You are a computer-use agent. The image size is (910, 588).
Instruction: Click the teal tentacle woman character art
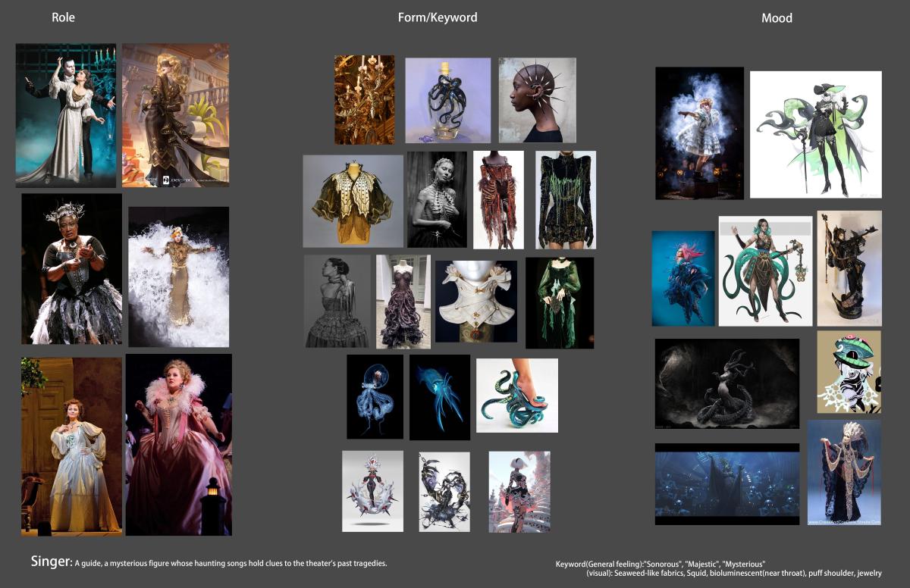click(x=764, y=271)
